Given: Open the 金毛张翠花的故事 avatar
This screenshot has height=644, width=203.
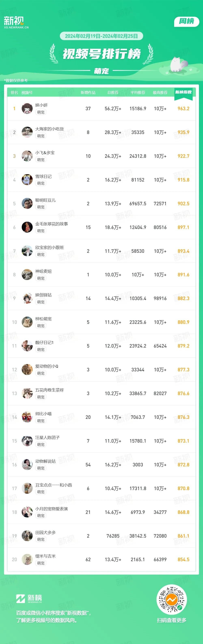Looking at the screenshot, I should coord(27,227).
